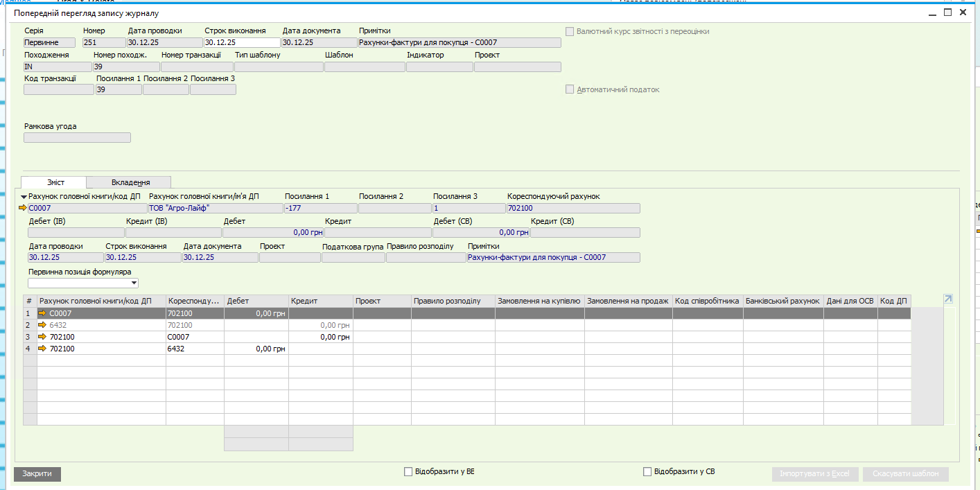The width and height of the screenshot is (980, 490).
Task: Maximize the journal entry preview window
Action: [947, 12]
